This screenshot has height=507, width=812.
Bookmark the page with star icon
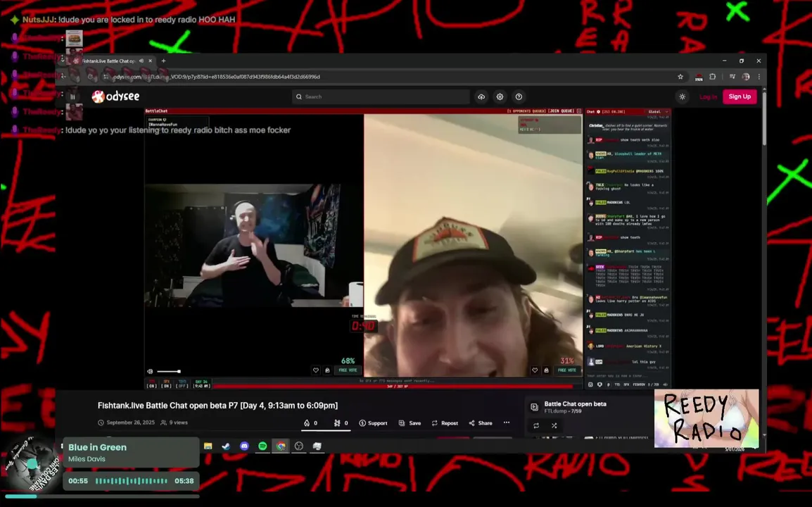(x=680, y=77)
